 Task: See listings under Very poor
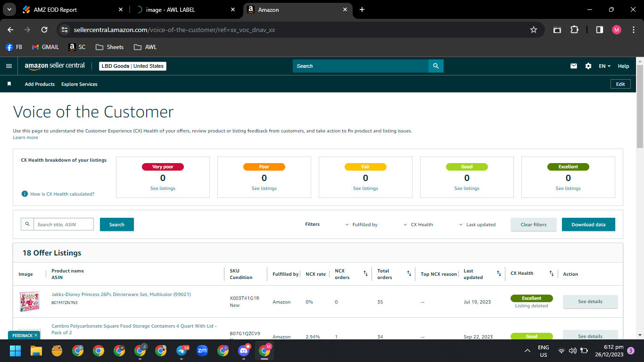pyautogui.click(x=163, y=189)
